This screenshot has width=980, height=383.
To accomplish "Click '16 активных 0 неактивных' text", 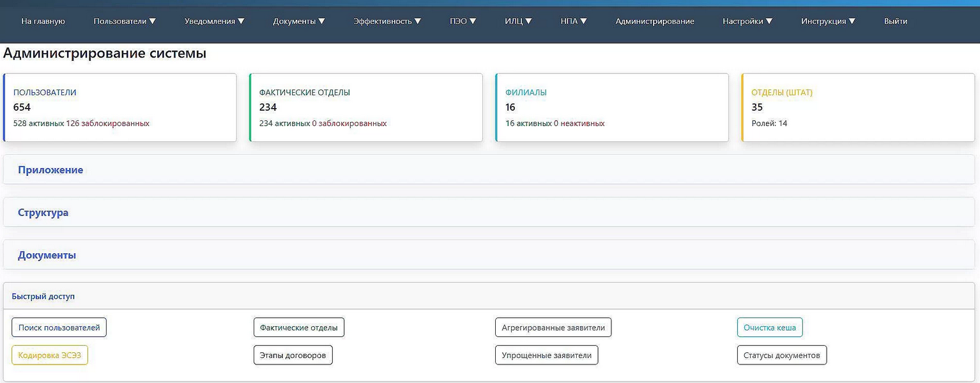I will tap(555, 123).
